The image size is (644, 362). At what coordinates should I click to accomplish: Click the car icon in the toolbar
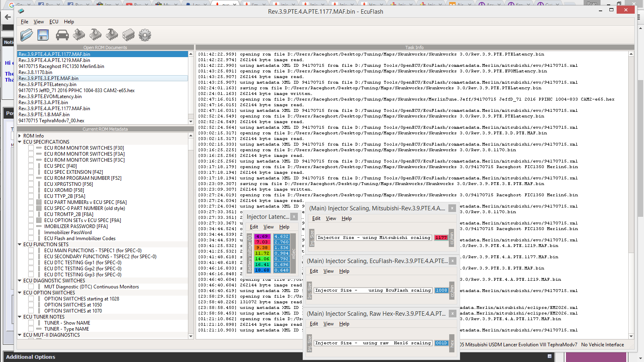(x=62, y=35)
